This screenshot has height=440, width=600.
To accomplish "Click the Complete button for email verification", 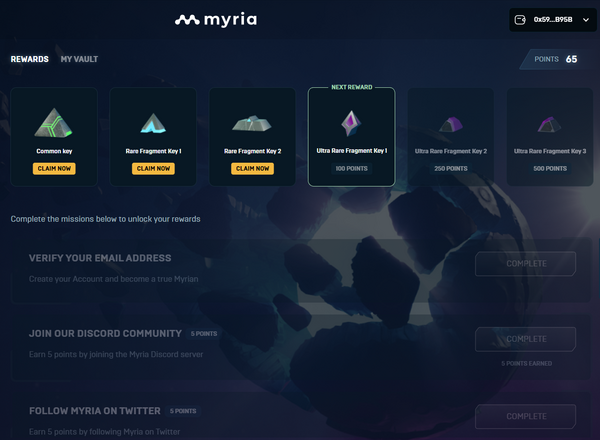I will coord(526,264).
